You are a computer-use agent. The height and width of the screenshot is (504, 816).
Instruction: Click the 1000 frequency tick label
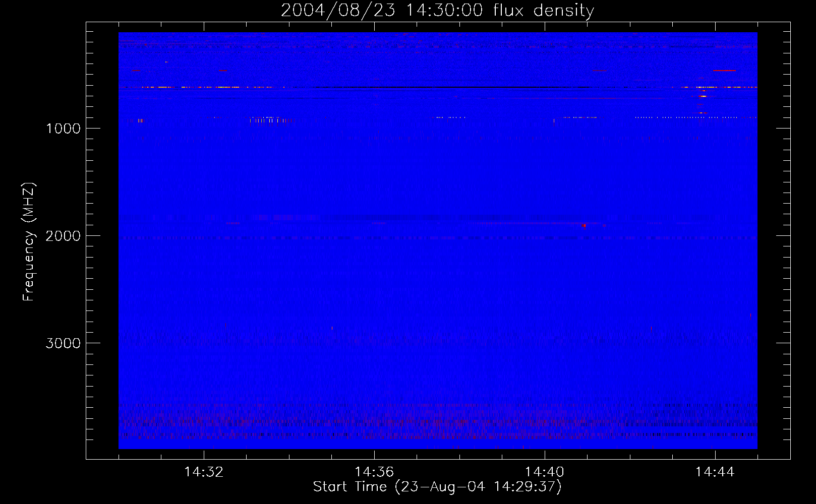pos(63,129)
